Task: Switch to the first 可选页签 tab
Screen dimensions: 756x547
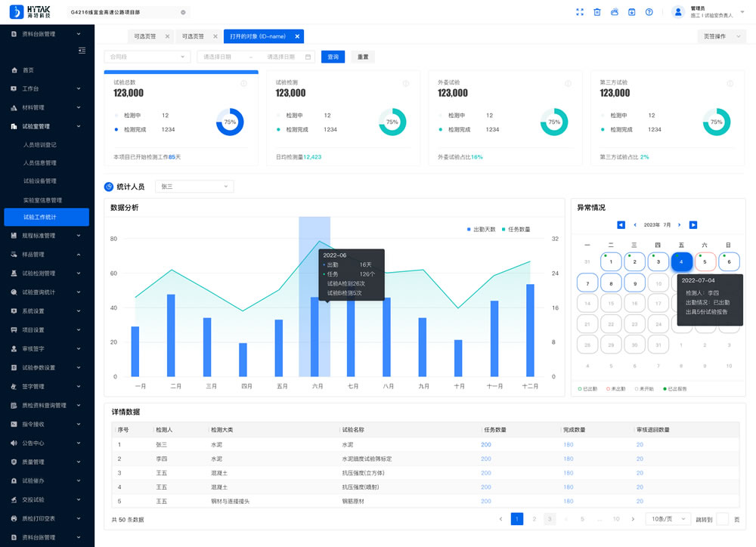Action: click(146, 36)
